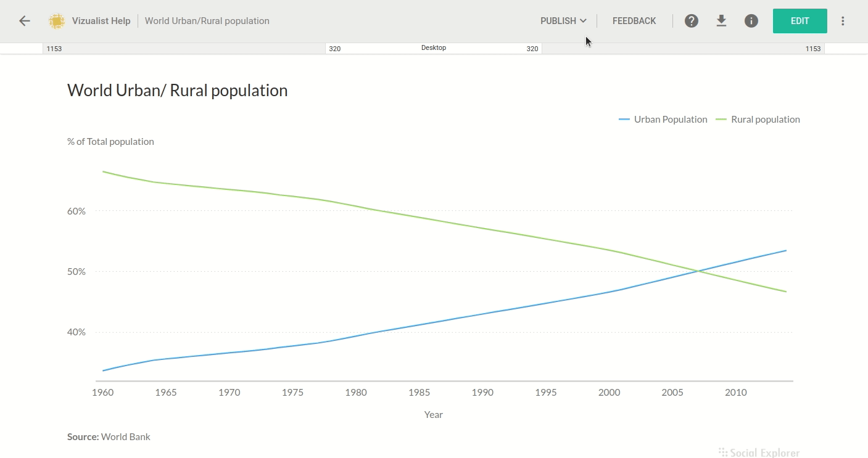868x458 pixels.
Task: Click the chart title text
Action: click(x=177, y=91)
